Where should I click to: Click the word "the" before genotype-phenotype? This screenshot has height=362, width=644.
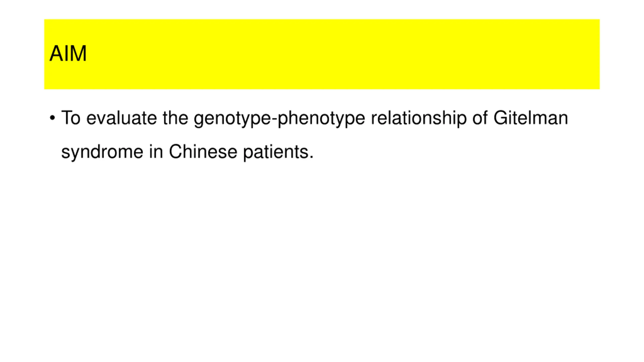(175, 118)
